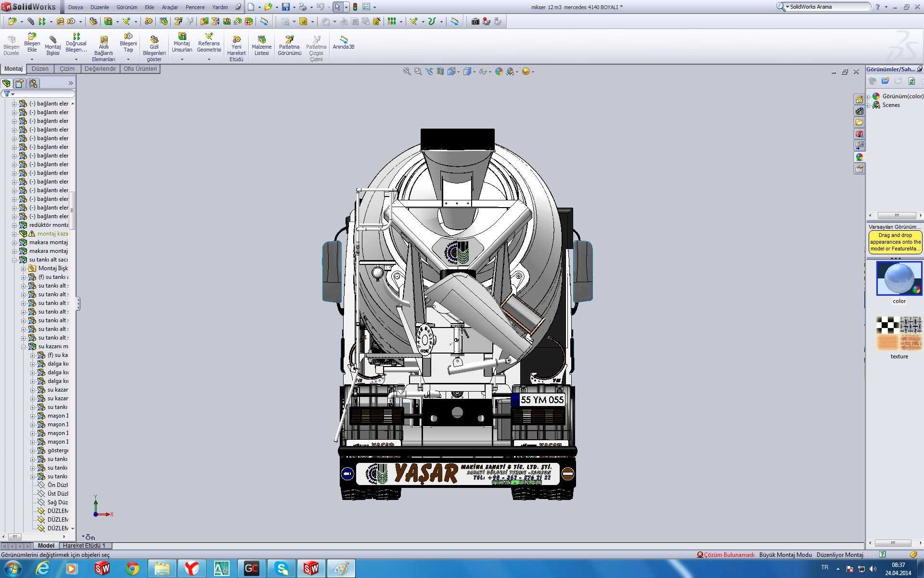The width and height of the screenshot is (924, 578).
Task: Open the Display Style dropdown in viewport toolbar
Action: (474, 72)
